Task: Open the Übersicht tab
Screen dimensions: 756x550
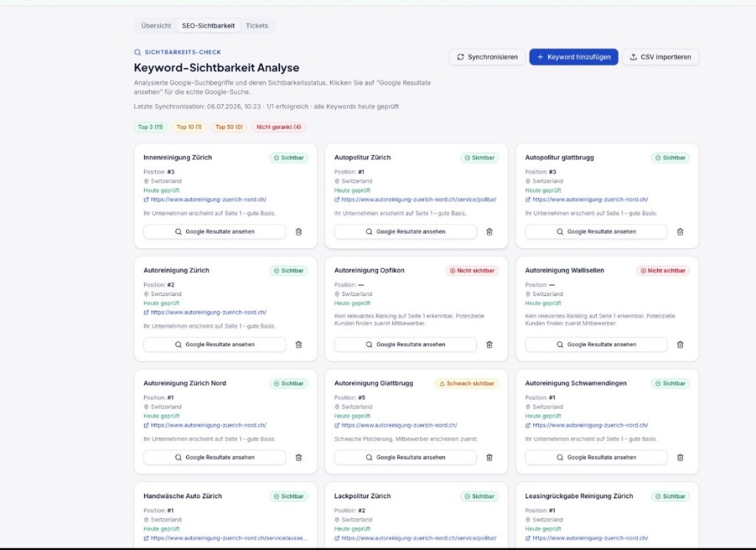Action: [x=156, y=26]
